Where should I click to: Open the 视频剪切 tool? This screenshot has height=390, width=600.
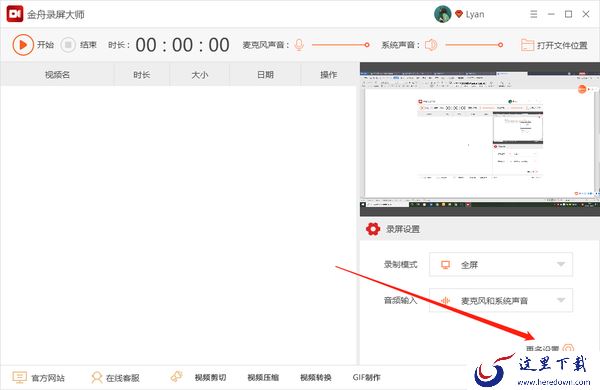pos(210,378)
